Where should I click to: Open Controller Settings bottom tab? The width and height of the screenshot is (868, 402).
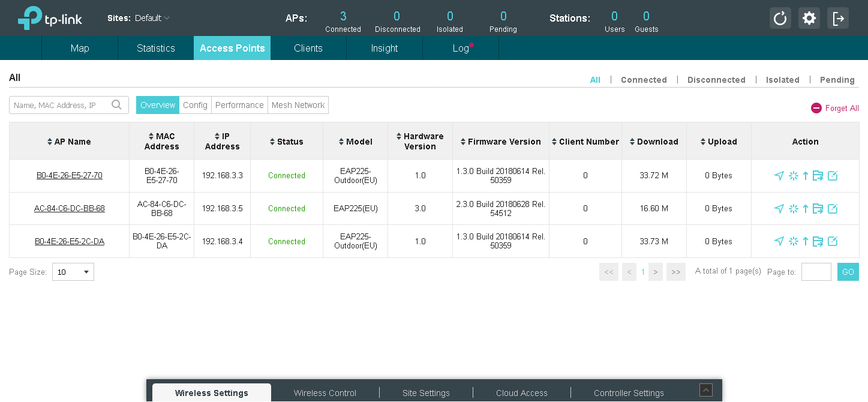tap(629, 393)
